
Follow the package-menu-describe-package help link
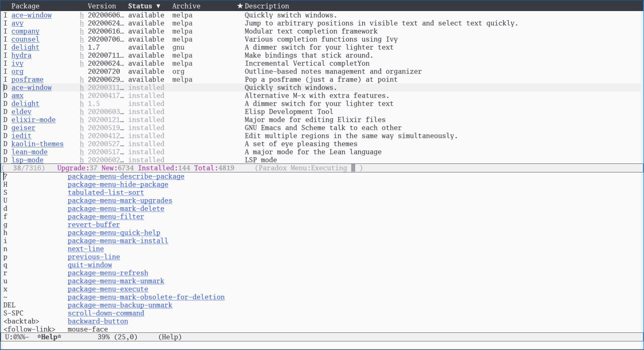click(126, 177)
